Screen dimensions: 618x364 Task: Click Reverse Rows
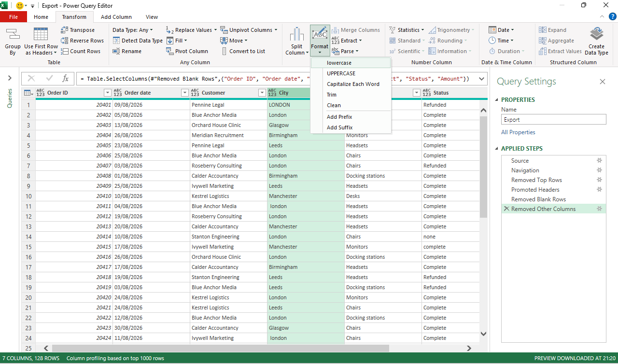(82, 41)
